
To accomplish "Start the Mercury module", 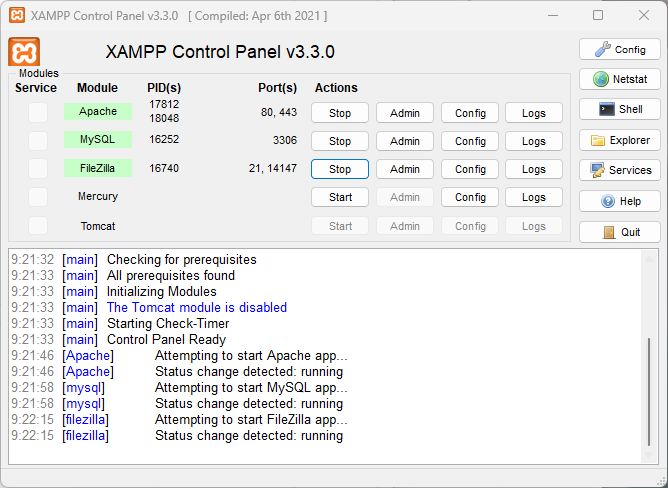I will tap(340, 197).
